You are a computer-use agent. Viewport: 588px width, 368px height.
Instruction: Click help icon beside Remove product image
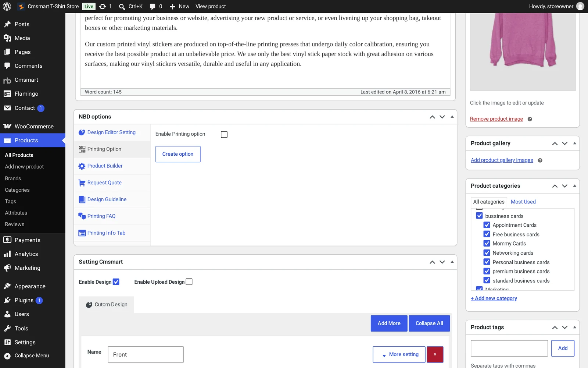pyautogui.click(x=530, y=119)
